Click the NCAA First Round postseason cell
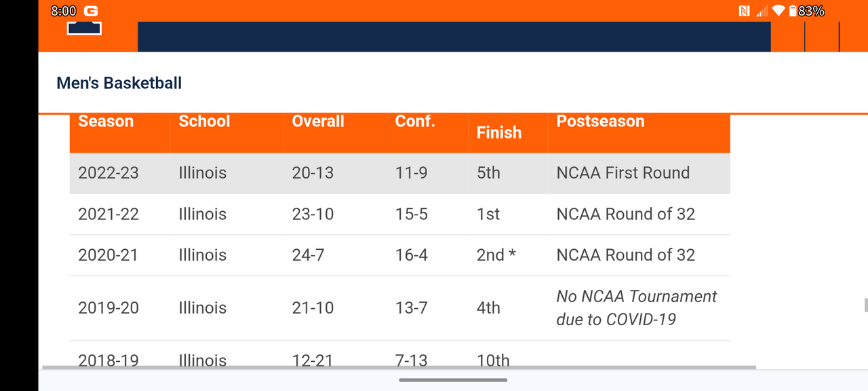Image resolution: width=868 pixels, height=391 pixels. (x=623, y=172)
